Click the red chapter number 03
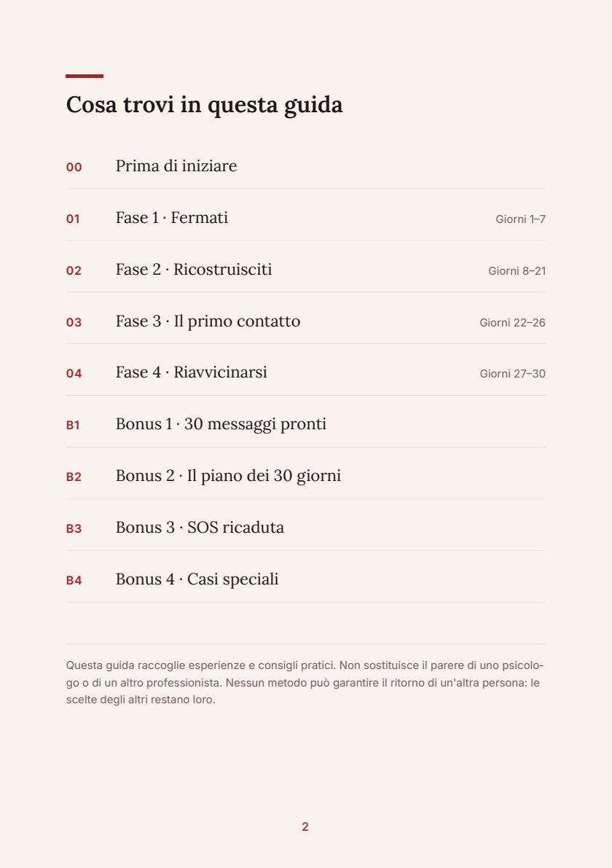612x868 pixels. coord(74,322)
